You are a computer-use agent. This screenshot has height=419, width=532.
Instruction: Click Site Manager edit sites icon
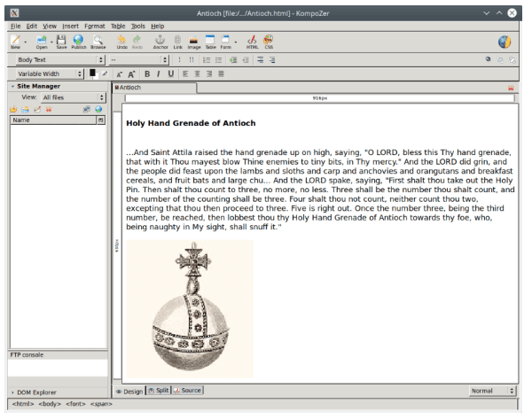click(x=13, y=109)
